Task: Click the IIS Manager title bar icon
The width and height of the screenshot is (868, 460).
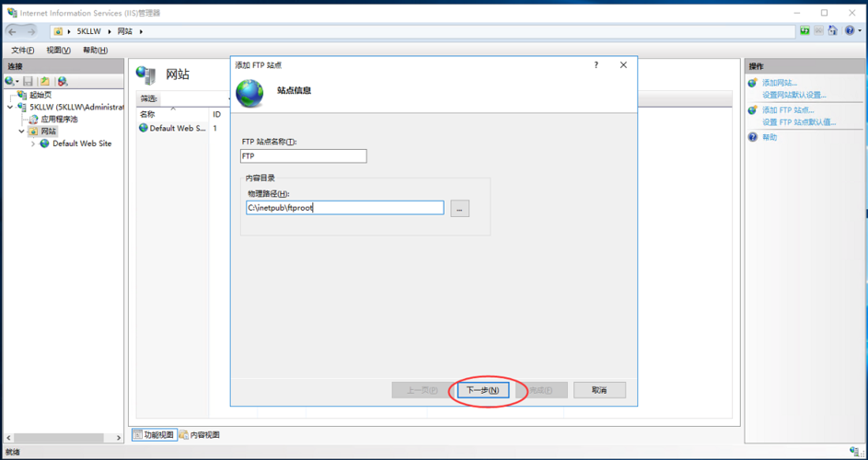Action: (12, 13)
